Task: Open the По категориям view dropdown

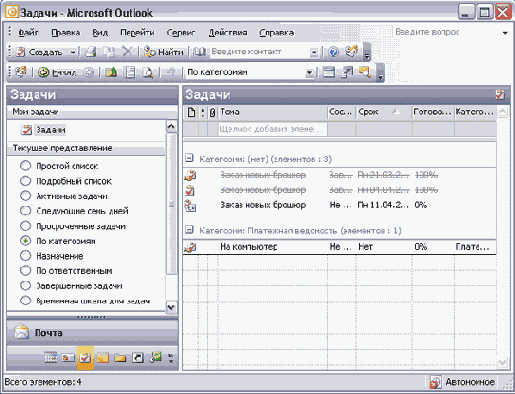Action: pyautogui.click(x=309, y=72)
